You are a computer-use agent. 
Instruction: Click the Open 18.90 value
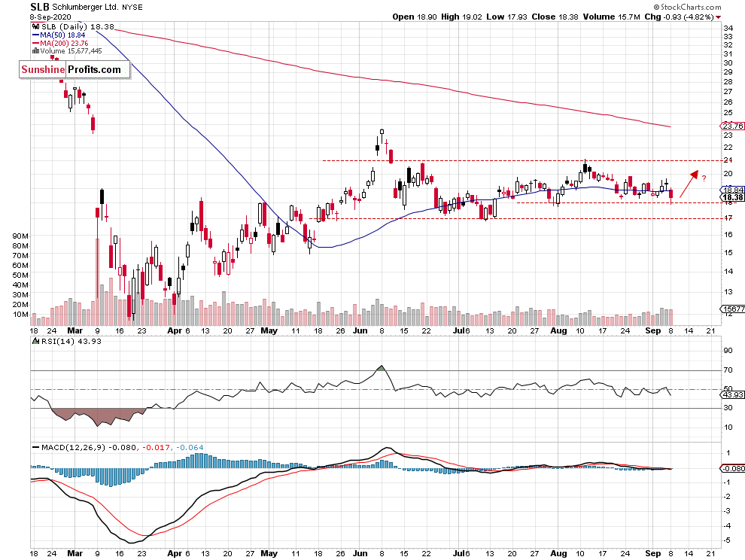pos(415,17)
